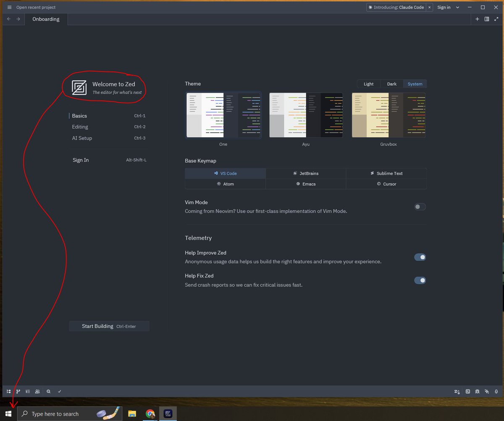Go forward with right arrow

pos(18,19)
